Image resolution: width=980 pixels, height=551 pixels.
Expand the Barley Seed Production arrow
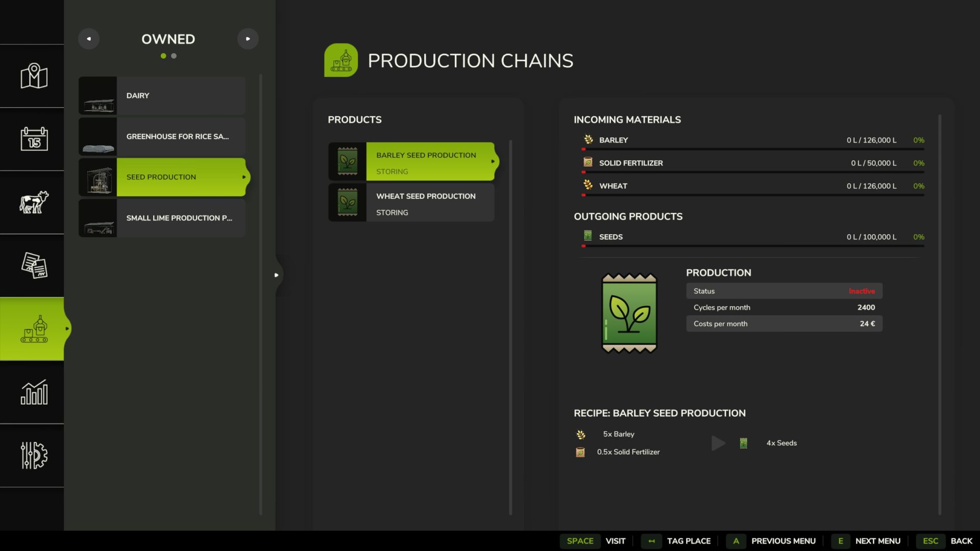(493, 161)
